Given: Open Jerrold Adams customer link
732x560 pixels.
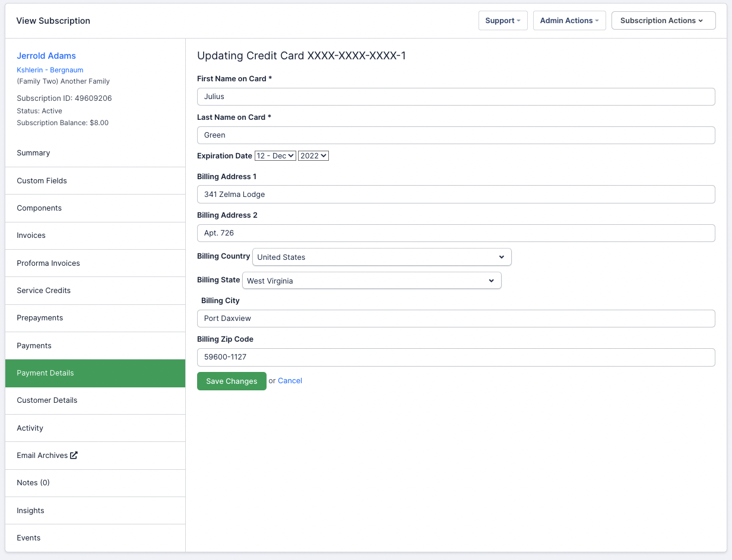Looking at the screenshot, I should [x=46, y=56].
